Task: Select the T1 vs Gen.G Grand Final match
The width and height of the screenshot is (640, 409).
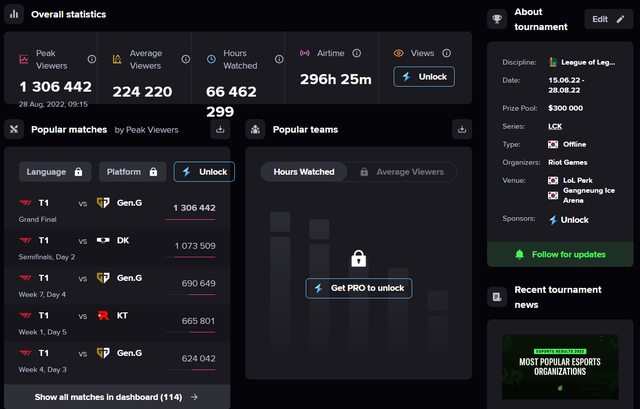Action: tap(117, 208)
